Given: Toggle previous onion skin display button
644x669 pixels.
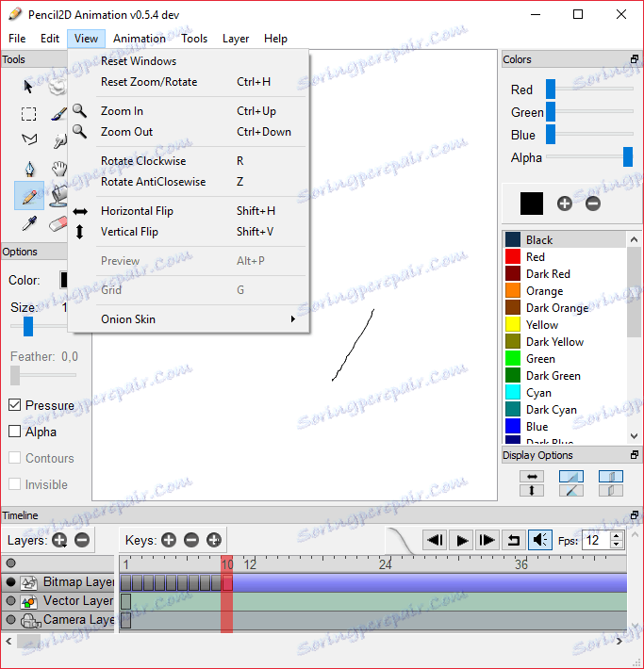Looking at the screenshot, I should [x=611, y=476].
